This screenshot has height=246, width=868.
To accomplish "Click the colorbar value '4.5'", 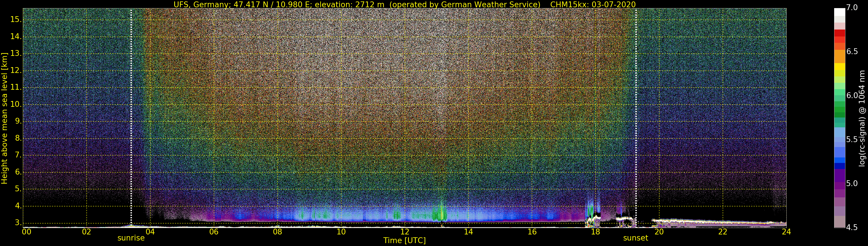I will tap(852, 228).
